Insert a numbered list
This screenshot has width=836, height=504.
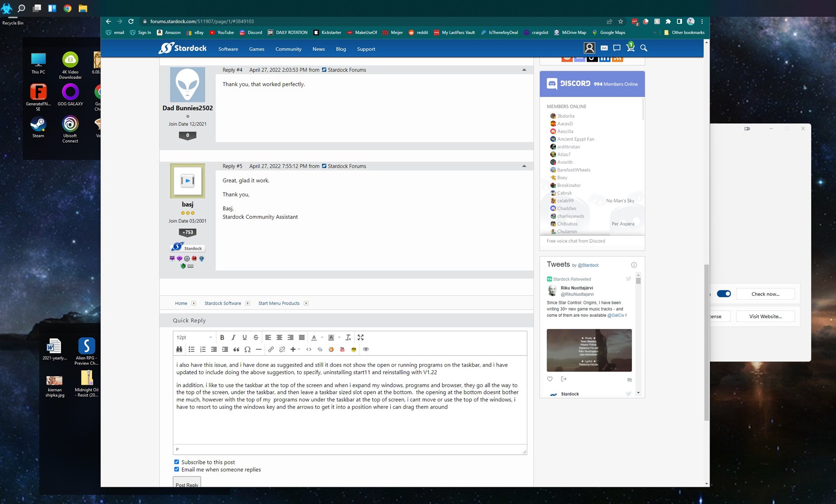203,349
